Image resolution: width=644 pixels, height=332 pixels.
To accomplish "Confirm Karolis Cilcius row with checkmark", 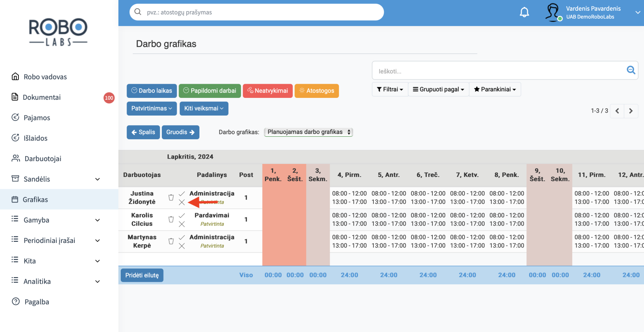I will coord(182,215).
